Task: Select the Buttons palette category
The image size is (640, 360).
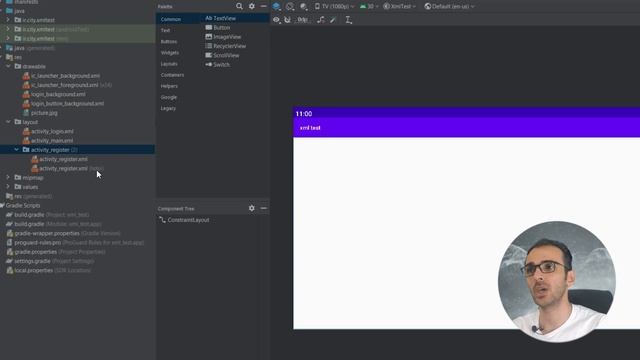Action: [169, 42]
